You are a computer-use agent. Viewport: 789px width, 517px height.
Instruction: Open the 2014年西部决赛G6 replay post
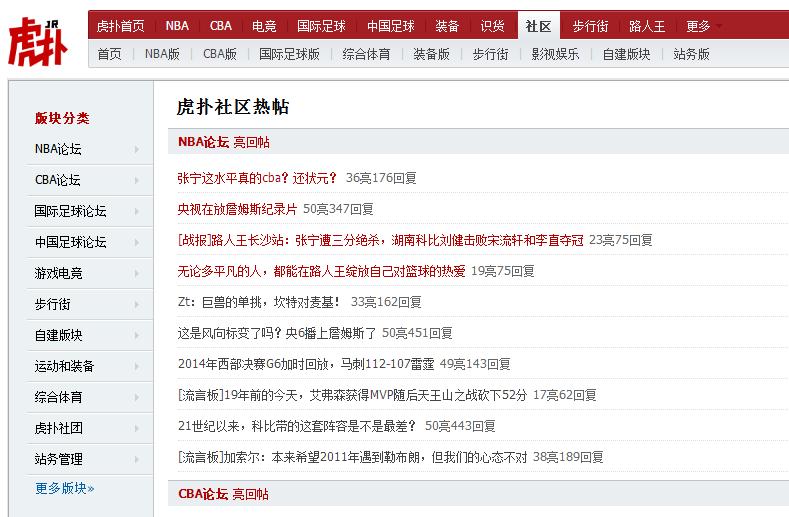(306, 364)
